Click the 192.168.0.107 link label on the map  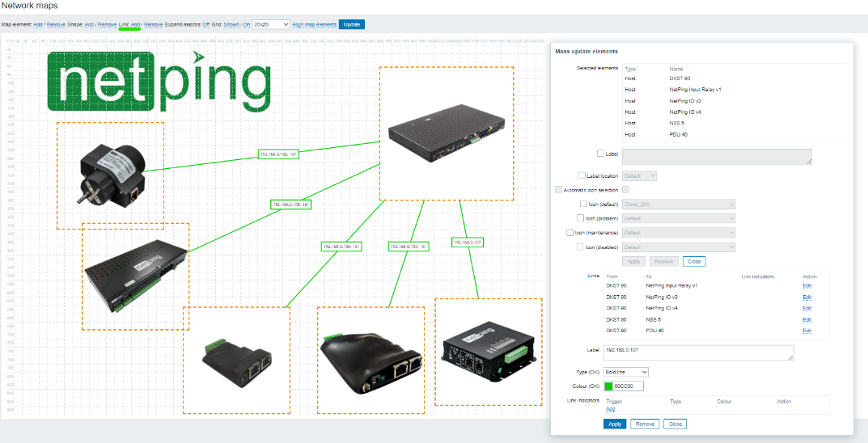click(467, 242)
